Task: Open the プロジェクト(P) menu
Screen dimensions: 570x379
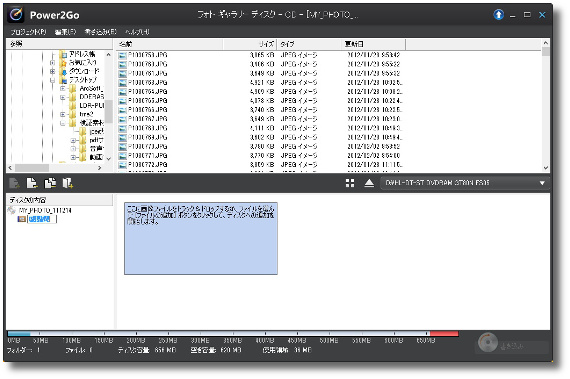Action: coord(28,32)
